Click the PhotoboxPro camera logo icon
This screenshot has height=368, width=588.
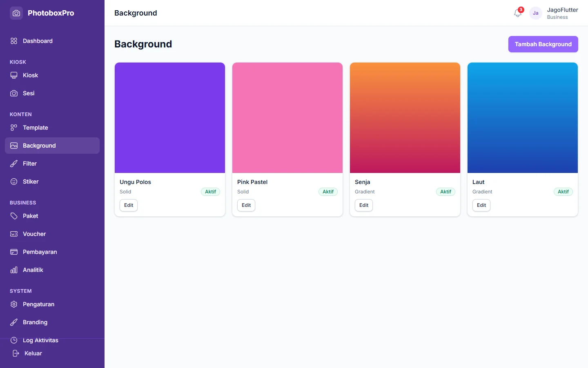16,13
